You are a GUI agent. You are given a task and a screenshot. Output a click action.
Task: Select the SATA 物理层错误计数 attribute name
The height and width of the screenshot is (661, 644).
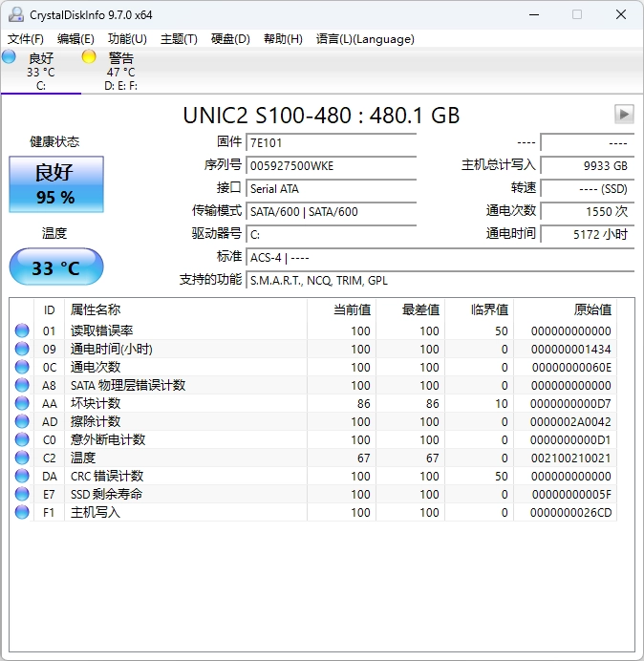point(128,385)
